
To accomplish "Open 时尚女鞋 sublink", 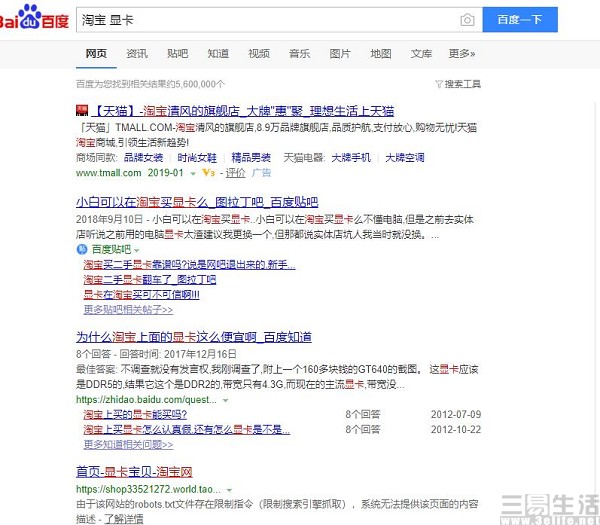I will click(x=197, y=158).
